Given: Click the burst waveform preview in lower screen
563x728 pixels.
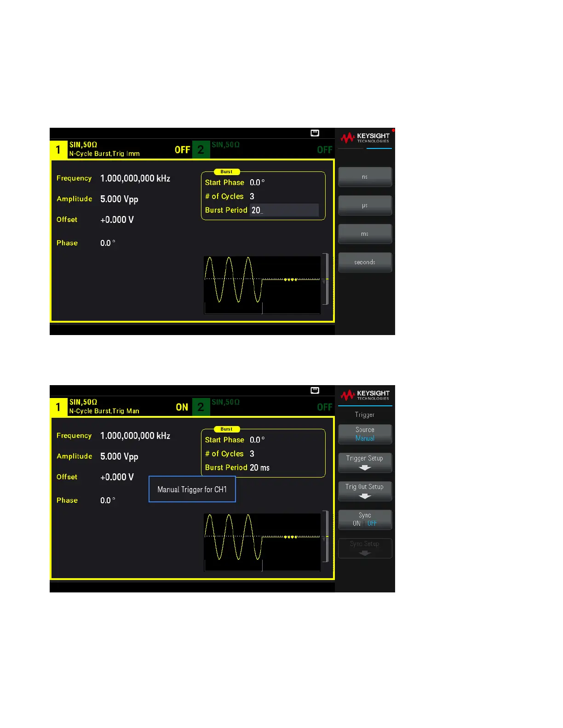Looking at the screenshot, I should pyautogui.click(x=262, y=542).
